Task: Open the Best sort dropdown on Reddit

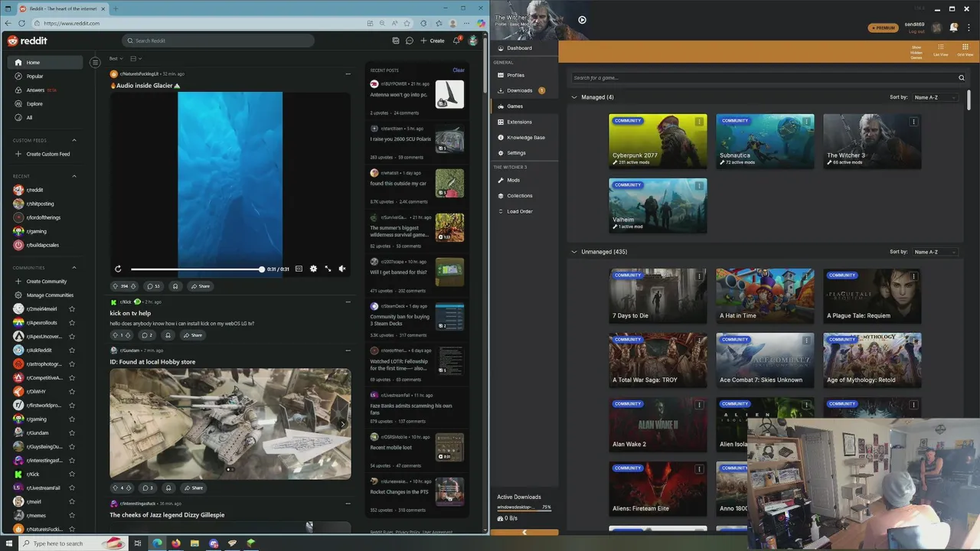Action: click(x=116, y=58)
